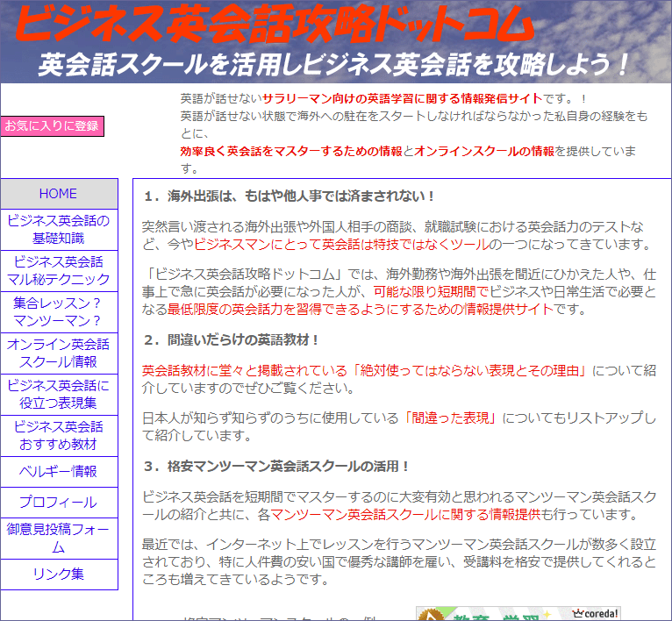Screen dimensions: 672x621
Task: Click red text サラリーマン向けの英語学習に関する情報発信サイト
Action: click(x=403, y=98)
